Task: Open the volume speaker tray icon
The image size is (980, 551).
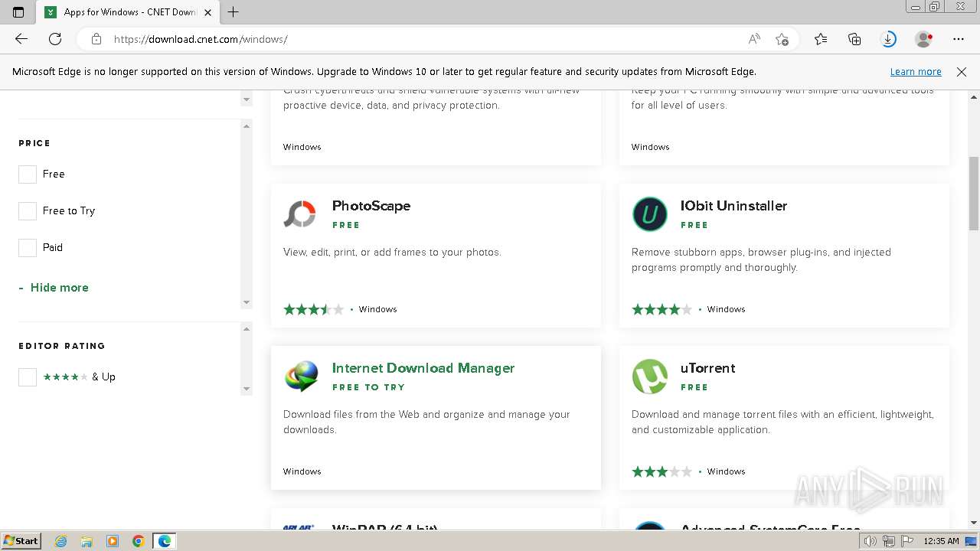Action: 872,541
